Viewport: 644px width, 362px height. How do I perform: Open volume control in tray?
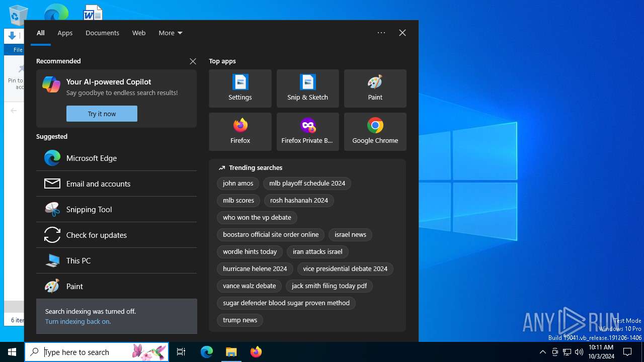click(579, 352)
